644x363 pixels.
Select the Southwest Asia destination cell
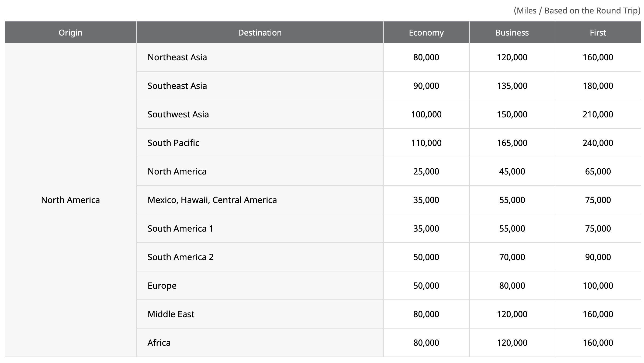coord(178,114)
